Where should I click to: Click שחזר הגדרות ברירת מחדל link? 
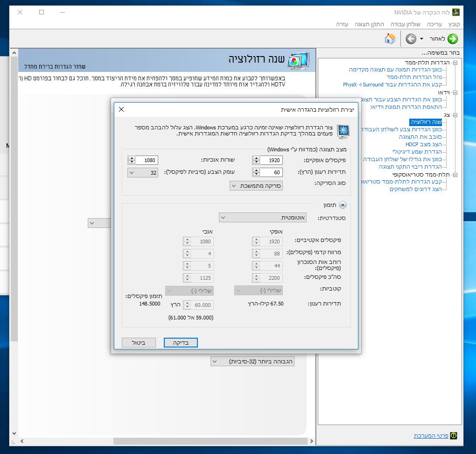click(x=55, y=66)
